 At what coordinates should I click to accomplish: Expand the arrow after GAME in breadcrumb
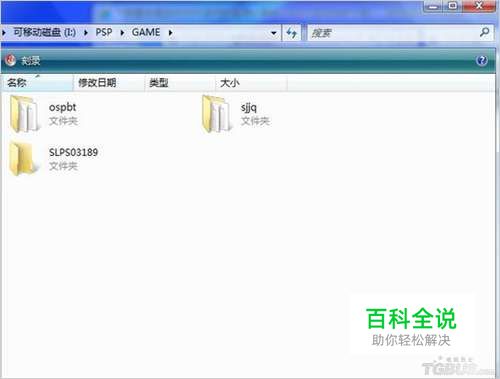[x=170, y=33]
